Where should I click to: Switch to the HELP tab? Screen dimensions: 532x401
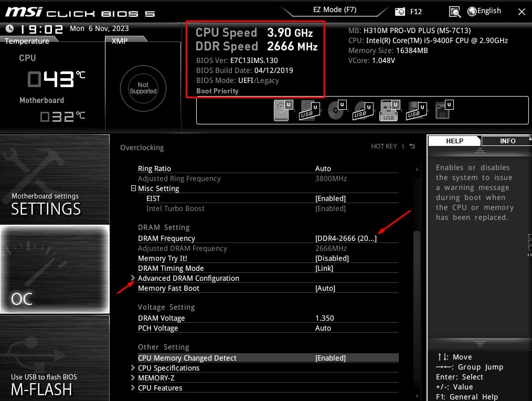(x=454, y=141)
